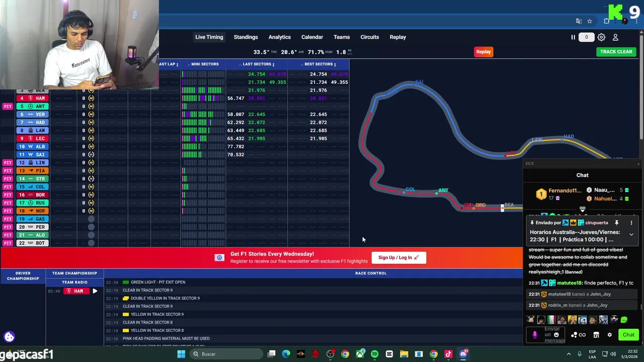Open the Teams tab

pyautogui.click(x=341, y=37)
